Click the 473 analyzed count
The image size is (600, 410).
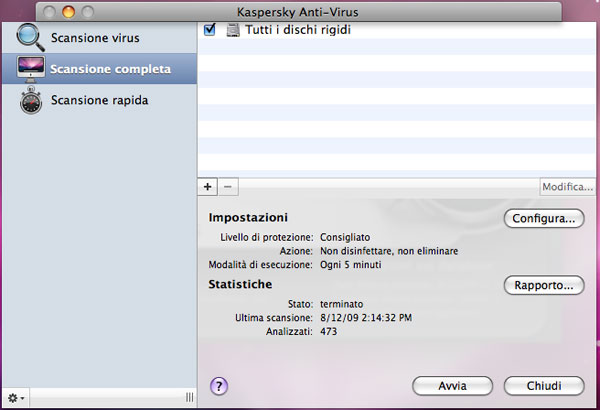click(x=328, y=332)
